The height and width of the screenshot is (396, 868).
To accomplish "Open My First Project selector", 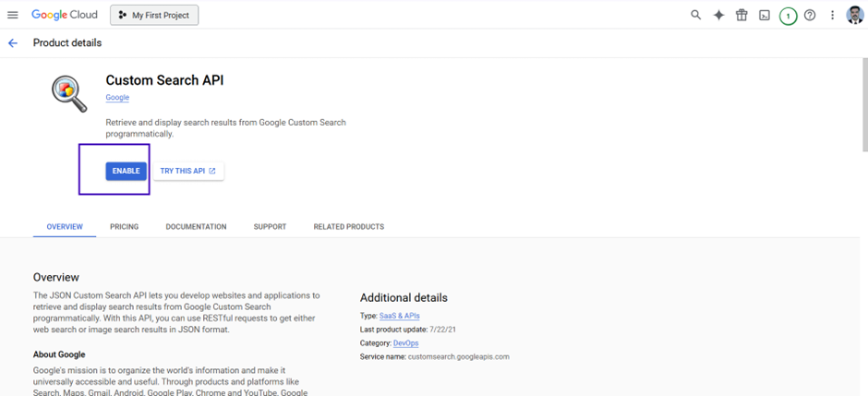I will point(154,16).
